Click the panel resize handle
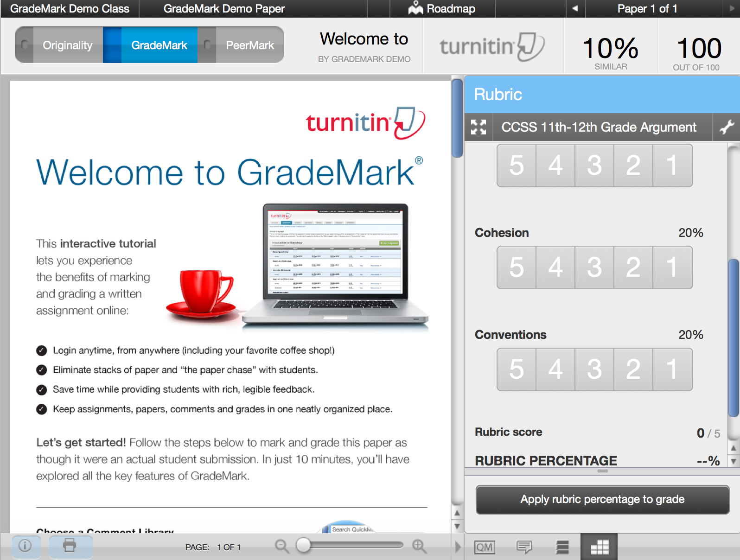Viewport: 740px width, 560px height. (602, 471)
